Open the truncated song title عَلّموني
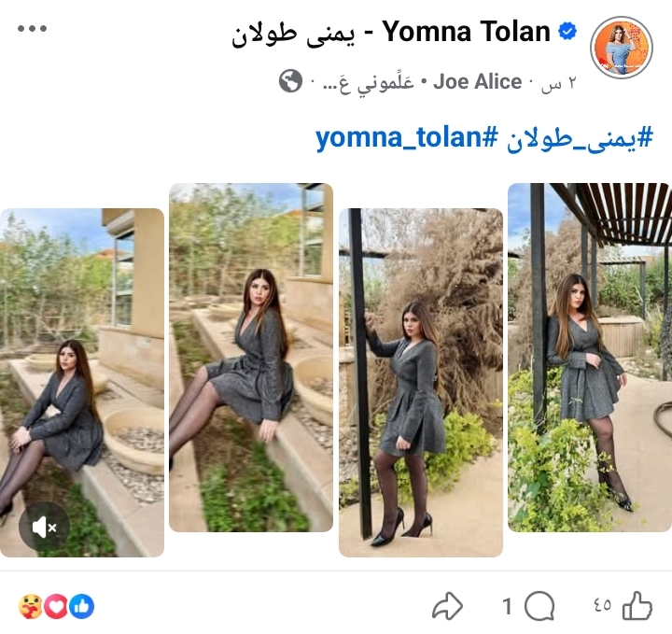672x634 pixels. (x=369, y=82)
